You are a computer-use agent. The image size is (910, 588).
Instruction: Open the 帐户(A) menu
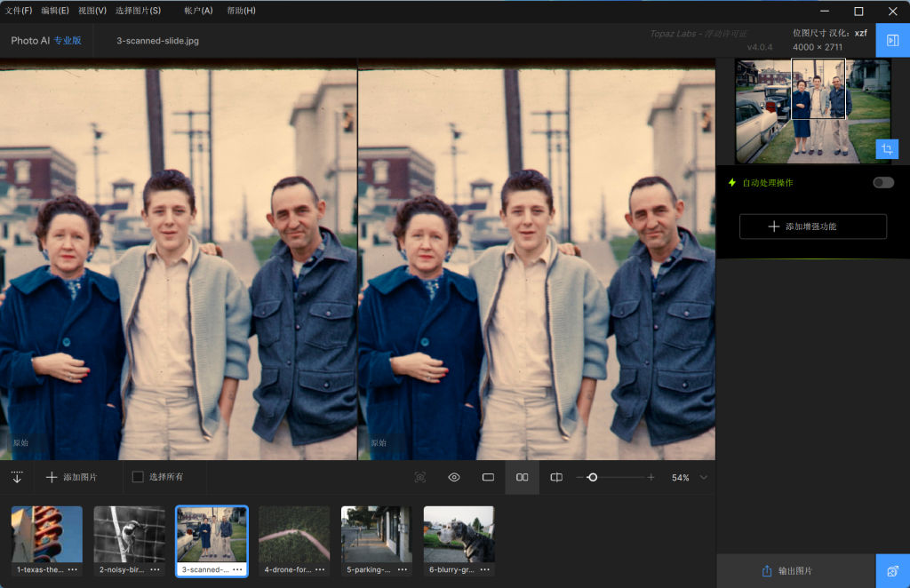[x=198, y=11]
